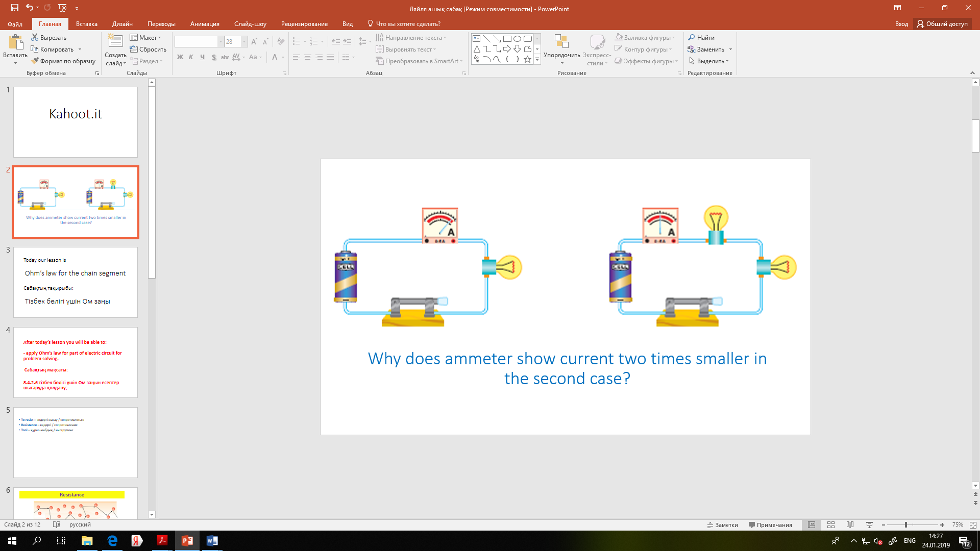Viewport: 980px width, 551px height.
Task: Start slideshow from status bar icon
Action: [869, 525]
